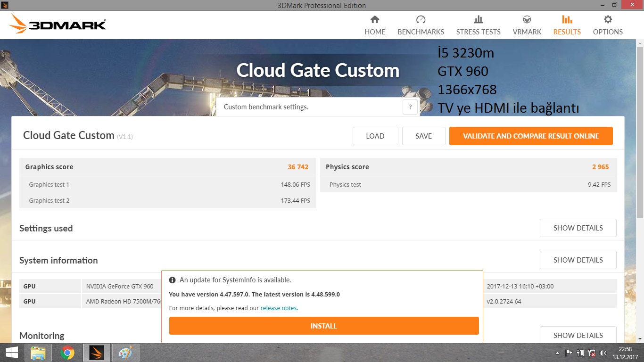Select Physics test row
The image size is (644, 362).
468,184
